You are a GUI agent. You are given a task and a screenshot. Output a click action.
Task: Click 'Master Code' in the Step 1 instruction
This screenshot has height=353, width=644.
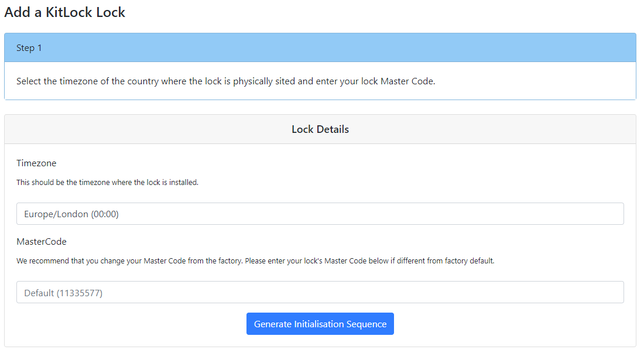(x=407, y=81)
